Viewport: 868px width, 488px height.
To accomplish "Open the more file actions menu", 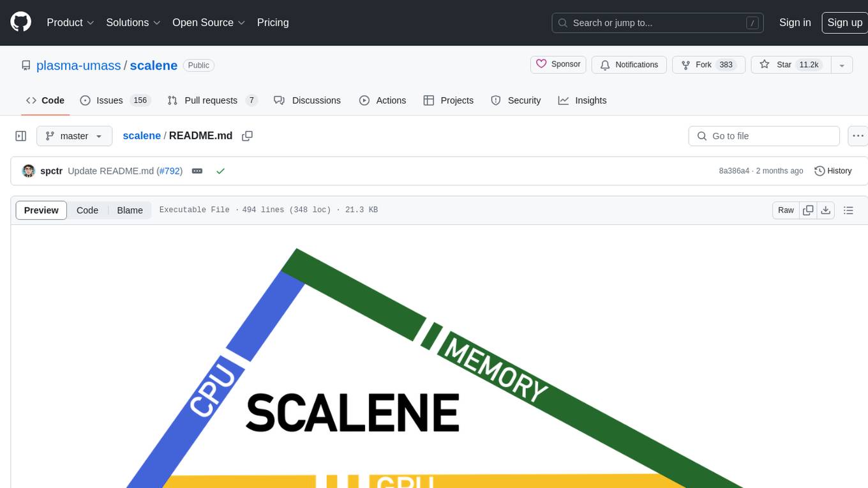I will point(858,136).
